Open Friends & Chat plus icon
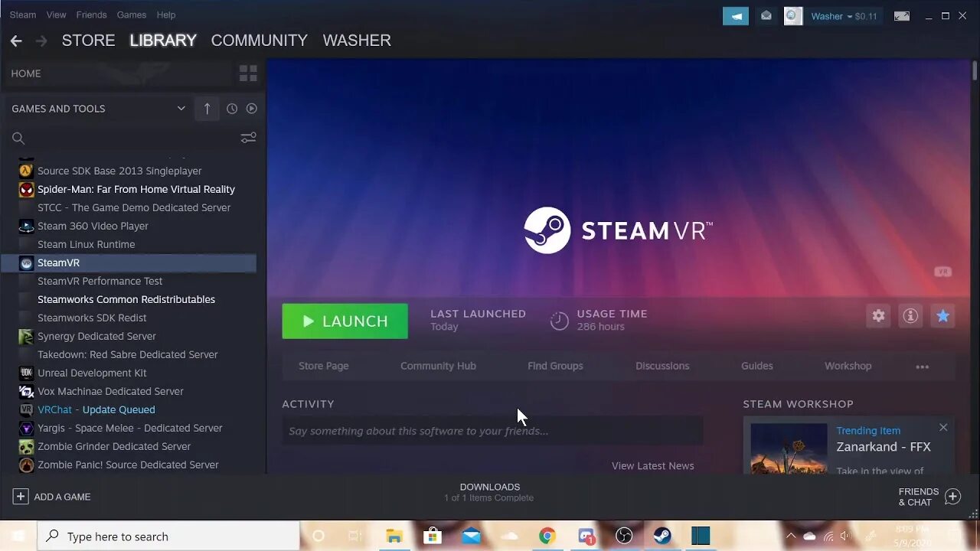Screen dimensions: 980x551 [952, 497]
